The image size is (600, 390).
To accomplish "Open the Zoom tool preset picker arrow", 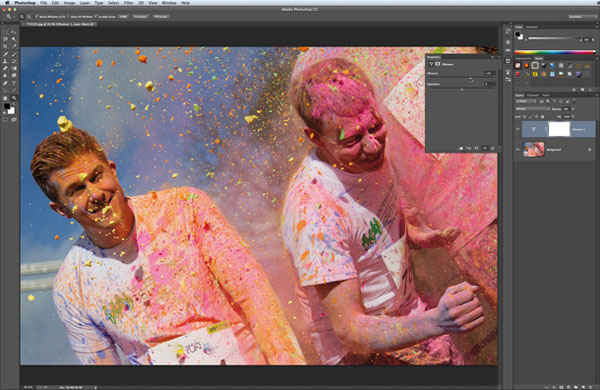I will (14, 17).
